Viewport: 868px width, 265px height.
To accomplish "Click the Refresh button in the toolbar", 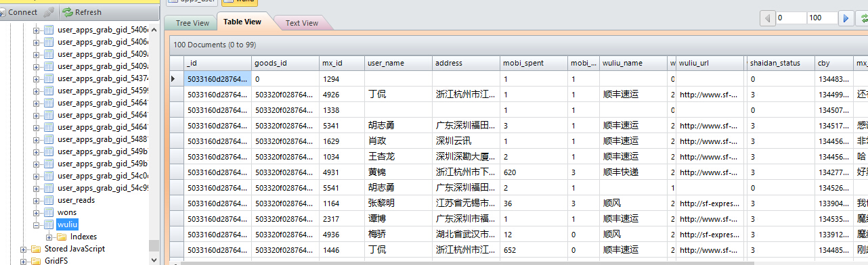I will [82, 12].
